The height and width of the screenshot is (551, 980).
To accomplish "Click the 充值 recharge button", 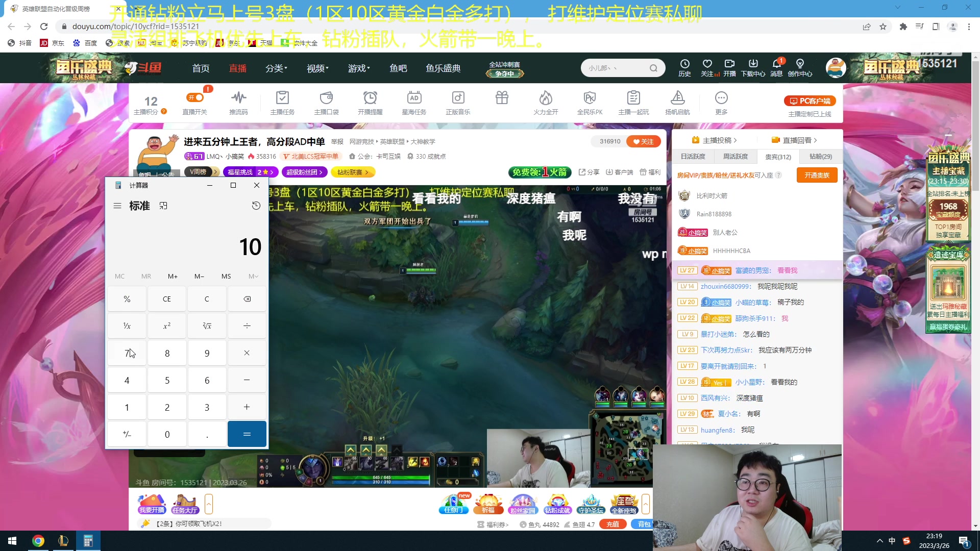I will [x=612, y=524].
